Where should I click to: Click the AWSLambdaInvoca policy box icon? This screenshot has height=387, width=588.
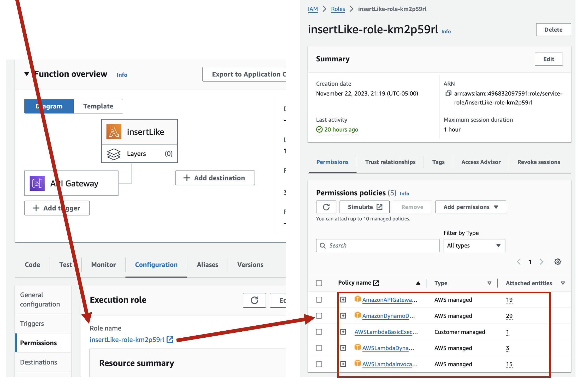click(358, 363)
